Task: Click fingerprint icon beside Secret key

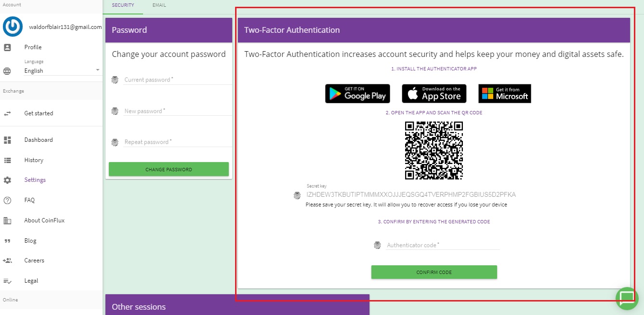Action: pyautogui.click(x=297, y=195)
